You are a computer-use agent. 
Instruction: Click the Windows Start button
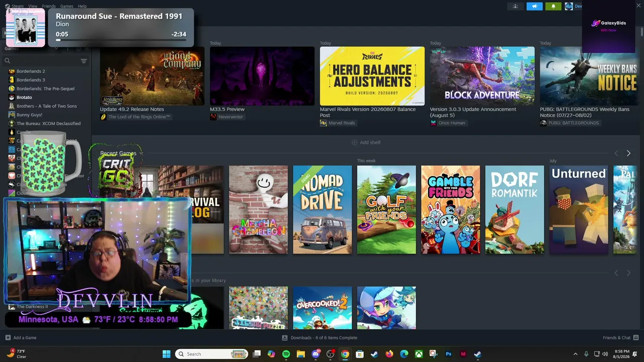tap(167, 354)
